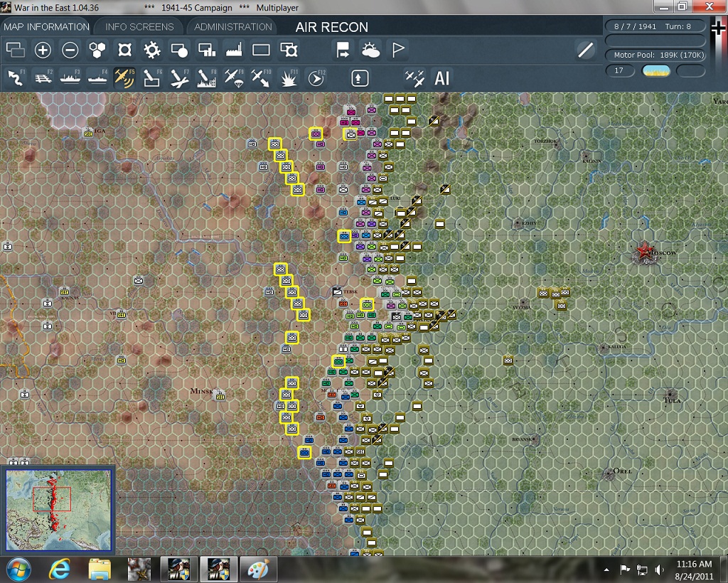Toggle the rectangle-with-circle map icon
Viewport: 728px width, 583px height.
[x=179, y=50]
